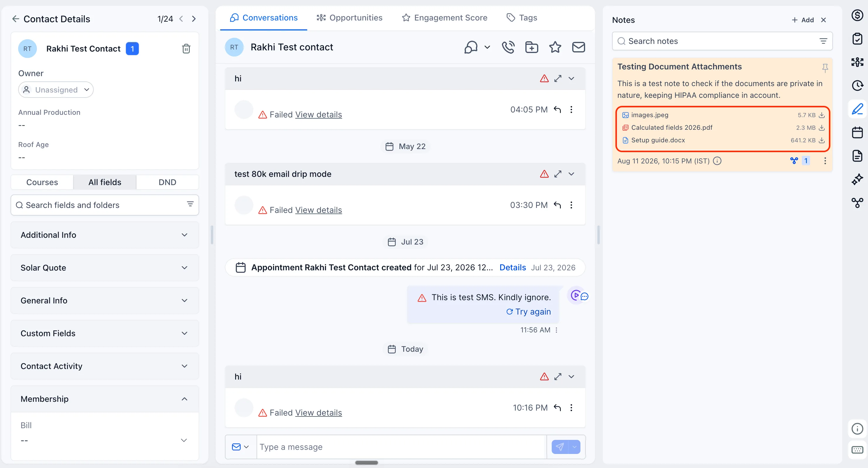Open more options for the 04:05 PM email
Screen dimensions: 868x468
(571, 110)
